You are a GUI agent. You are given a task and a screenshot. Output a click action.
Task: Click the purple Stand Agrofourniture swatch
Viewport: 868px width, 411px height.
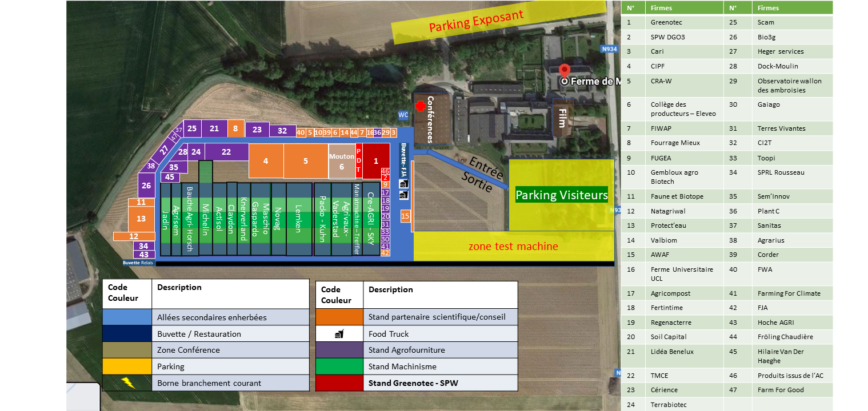pyautogui.click(x=339, y=350)
